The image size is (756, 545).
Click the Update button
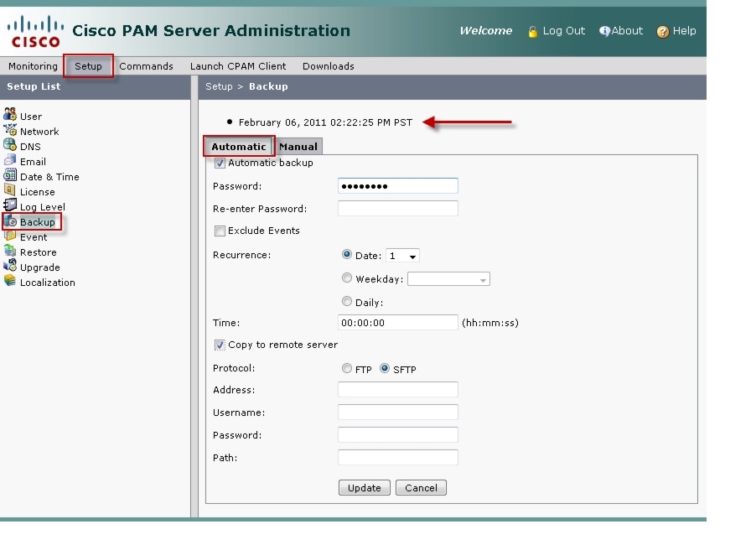[364, 488]
